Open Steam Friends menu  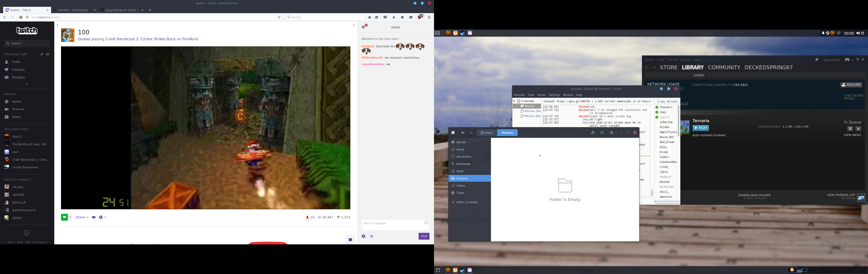(672, 60)
